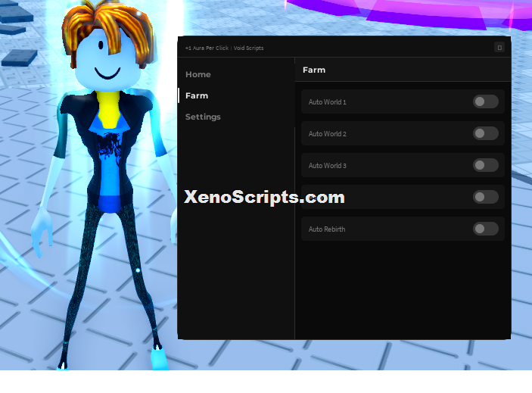Open the Home tab in sidebar
Image resolution: width=532 pixels, height=393 pixels.
198,74
